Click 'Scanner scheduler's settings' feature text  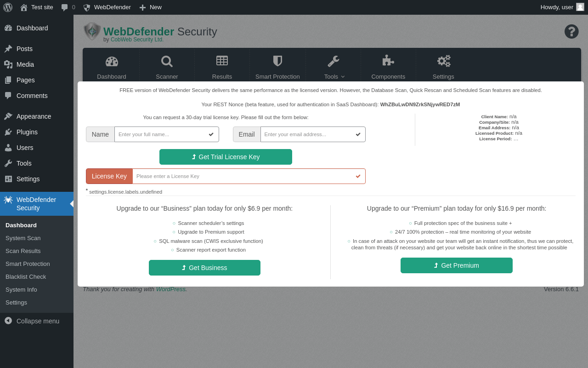pos(211,223)
